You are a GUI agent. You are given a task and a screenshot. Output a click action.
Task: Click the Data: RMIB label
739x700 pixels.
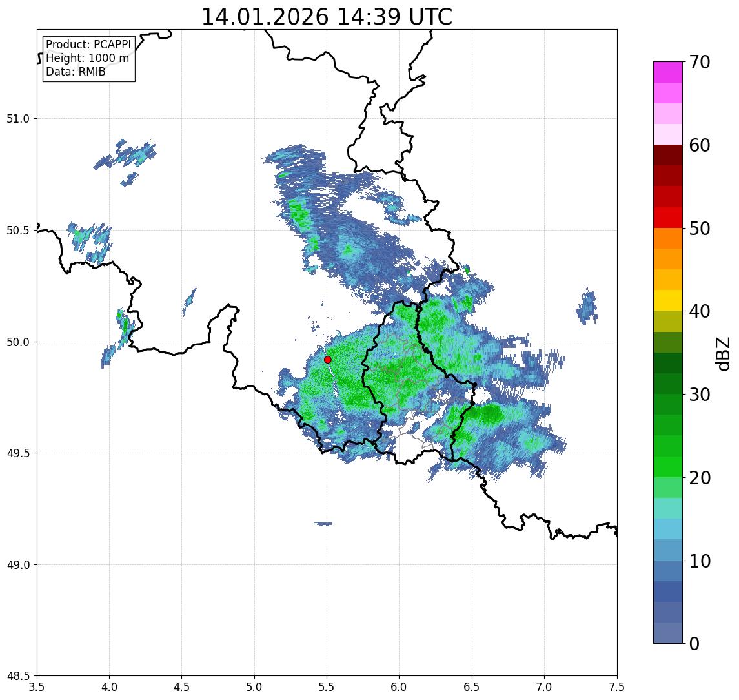pyautogui.click(x=76, y=72)
